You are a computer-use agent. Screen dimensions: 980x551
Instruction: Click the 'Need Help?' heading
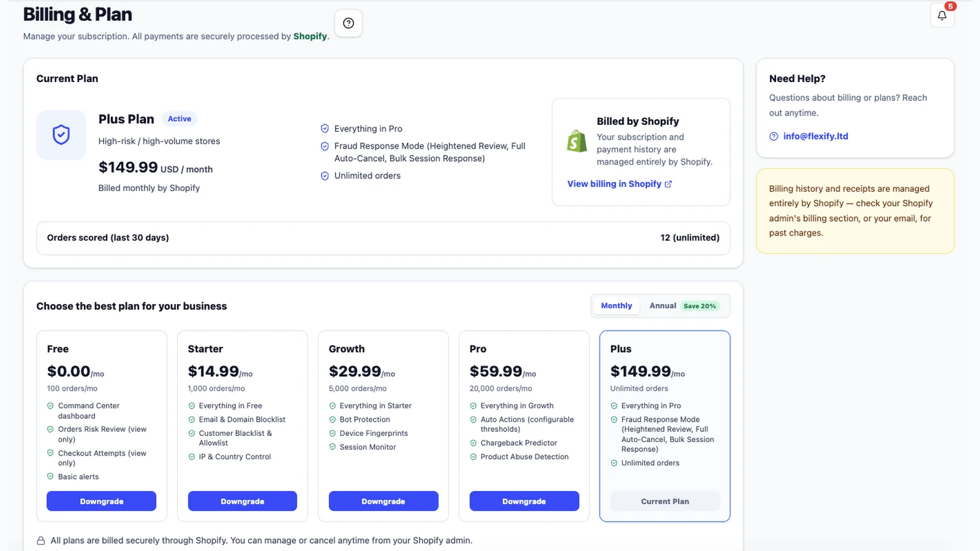pos(797,78)
